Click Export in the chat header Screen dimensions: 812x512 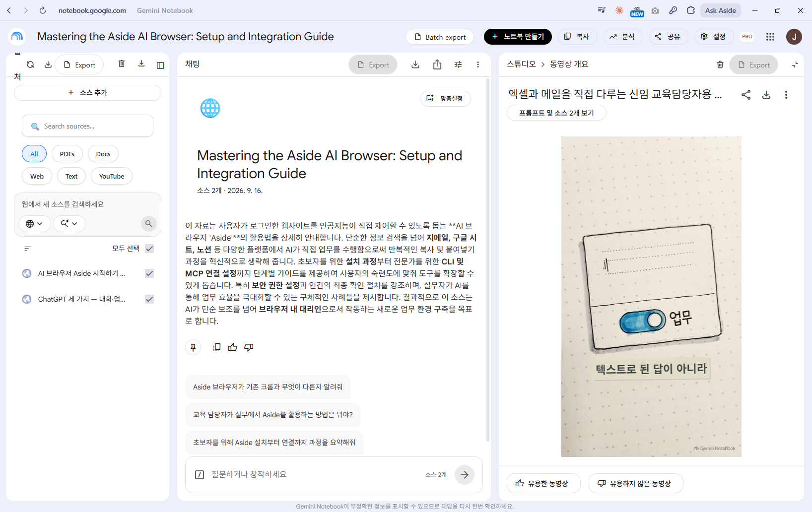pos(373,65)
